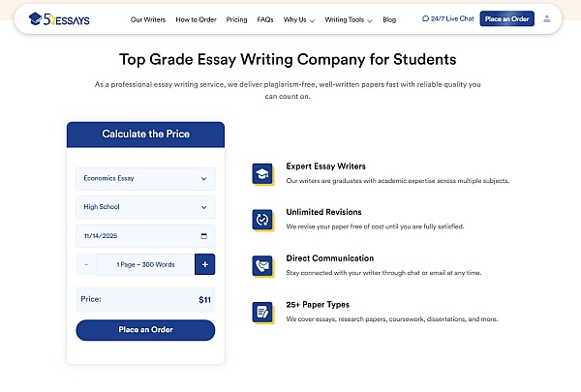
Task: Open the Pricing nav item
Action: point(236,19)
